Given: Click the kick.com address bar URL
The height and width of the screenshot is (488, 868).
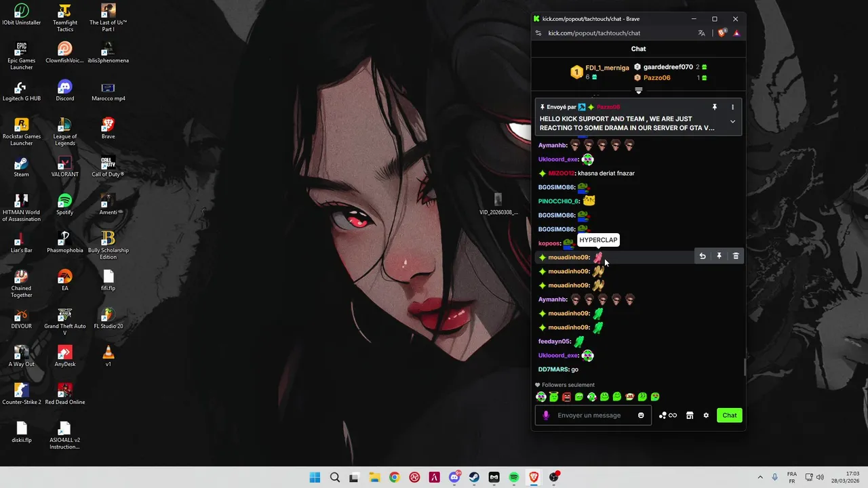Looking at the screenshot, I should click(594, 33).
